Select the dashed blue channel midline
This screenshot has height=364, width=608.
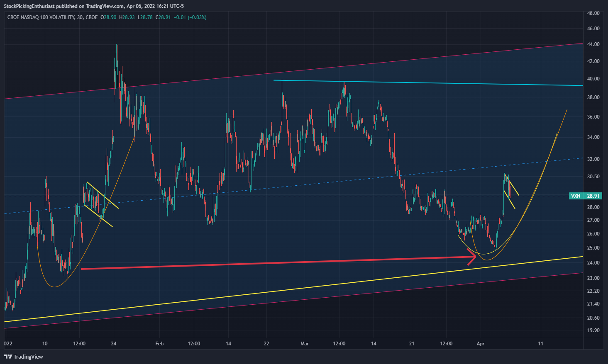[x=293, y=186]
